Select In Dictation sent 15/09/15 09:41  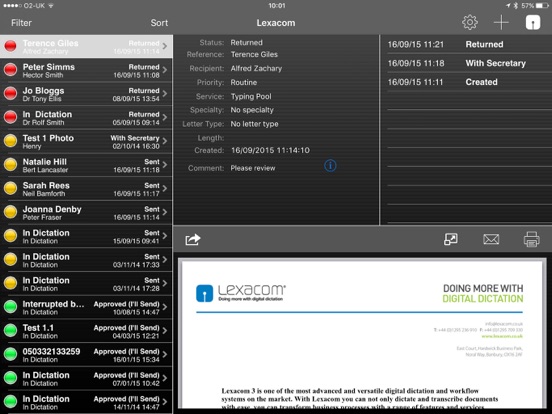[x=86, y=236]
